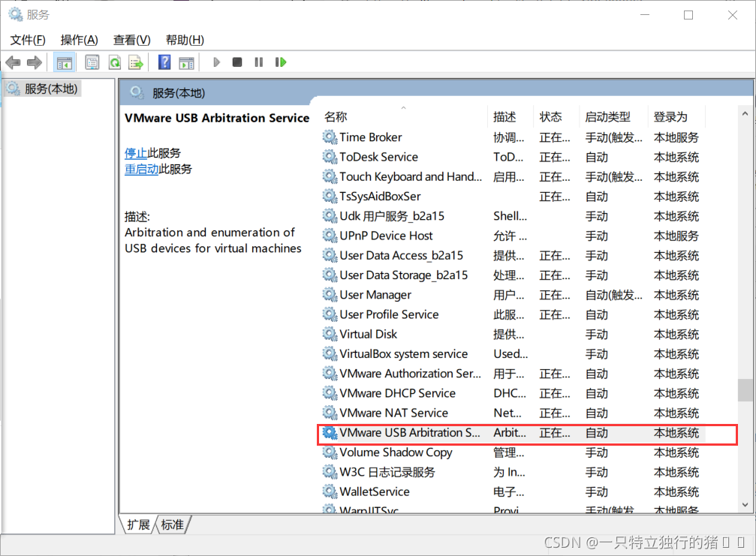Click the scrollbar up arrow

tap(745, 114)
